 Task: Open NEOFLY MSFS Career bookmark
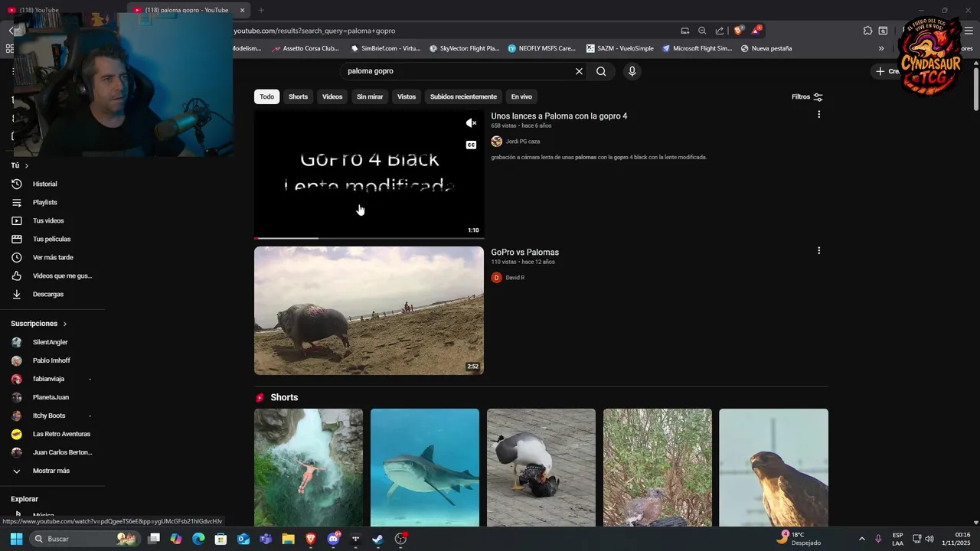click(541, 48)
